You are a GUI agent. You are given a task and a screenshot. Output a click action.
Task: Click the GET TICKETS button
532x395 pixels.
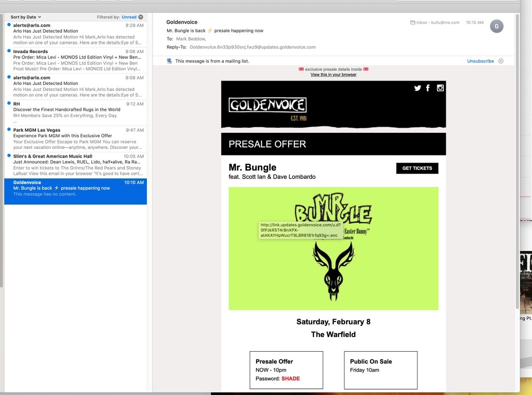417,168
